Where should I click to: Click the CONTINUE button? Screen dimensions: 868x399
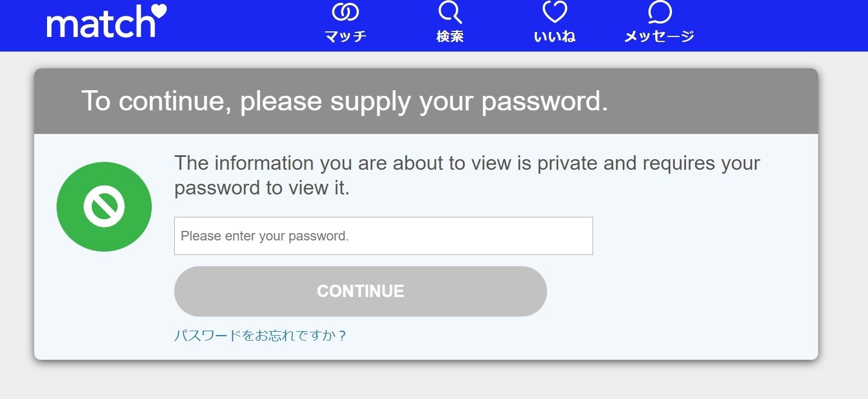tap(361, 291)
